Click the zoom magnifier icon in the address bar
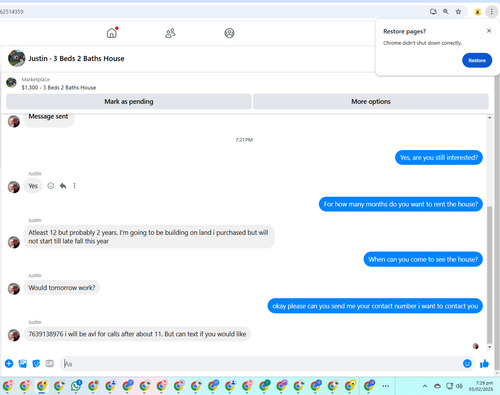 pyautogui.click(x=446, y=12)
